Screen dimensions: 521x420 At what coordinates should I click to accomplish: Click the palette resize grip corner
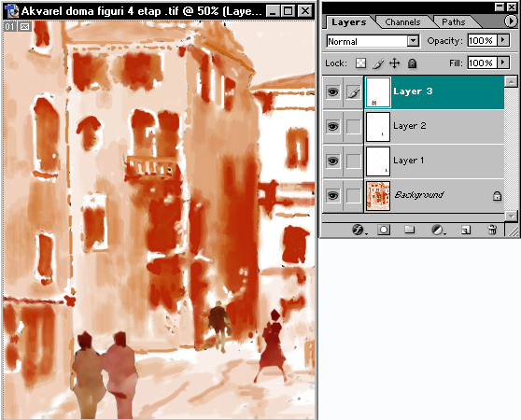tap(514, 231)
